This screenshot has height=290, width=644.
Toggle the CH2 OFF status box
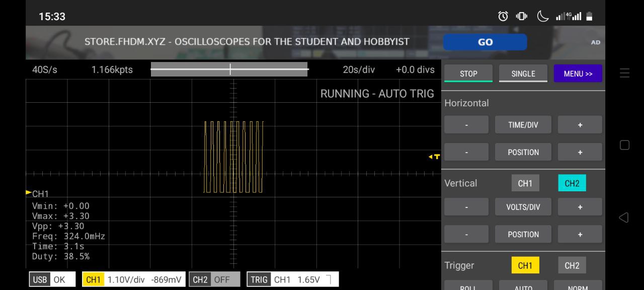tap(214, 279)
